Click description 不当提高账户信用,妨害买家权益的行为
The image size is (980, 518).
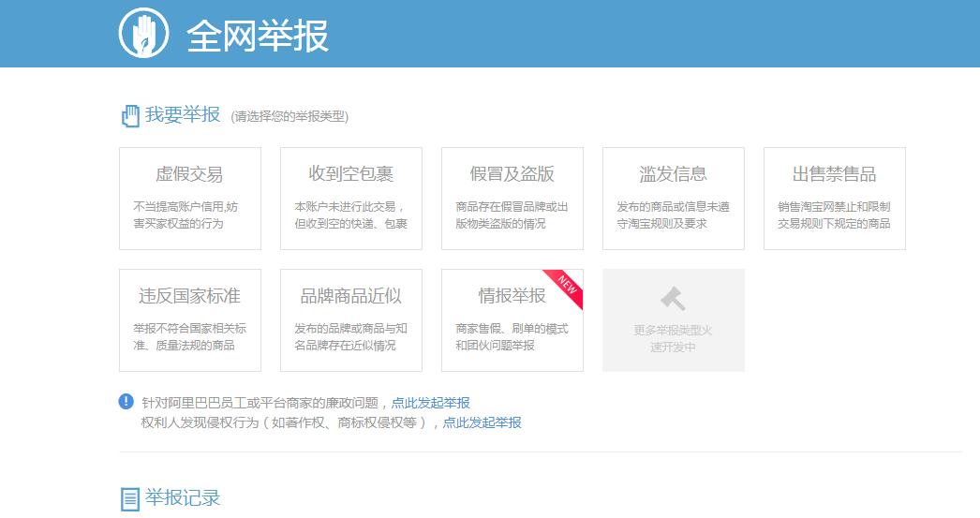coord(186,215)
